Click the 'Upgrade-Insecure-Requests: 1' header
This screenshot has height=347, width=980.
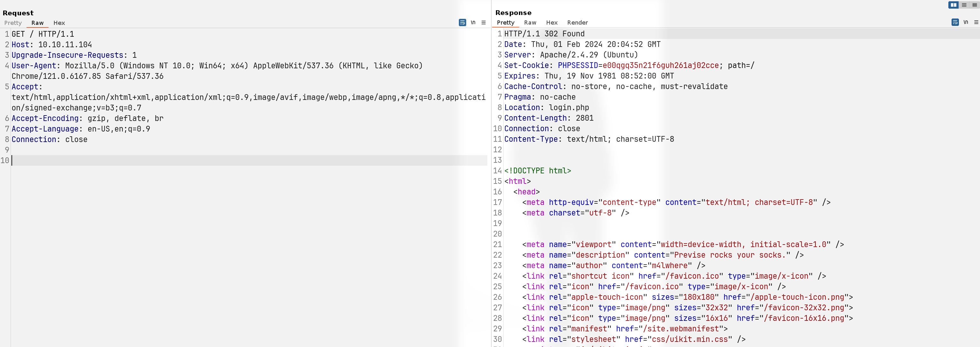coord(74,55)
